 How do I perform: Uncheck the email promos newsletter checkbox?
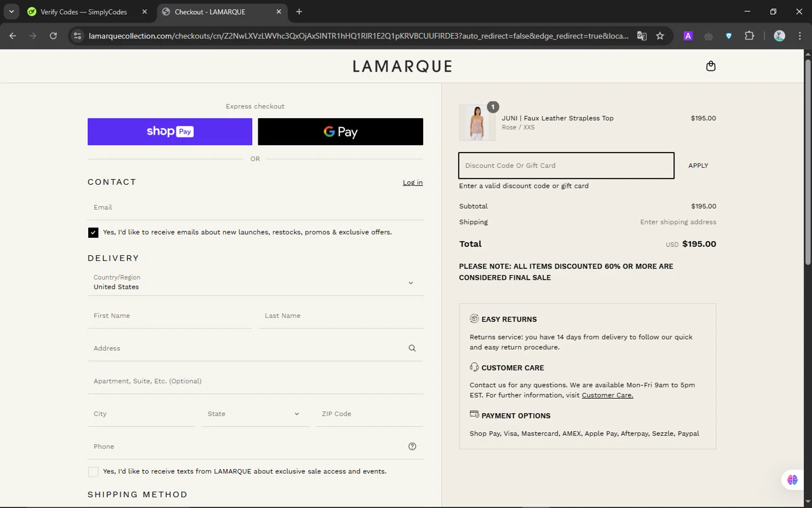[93, 232]
